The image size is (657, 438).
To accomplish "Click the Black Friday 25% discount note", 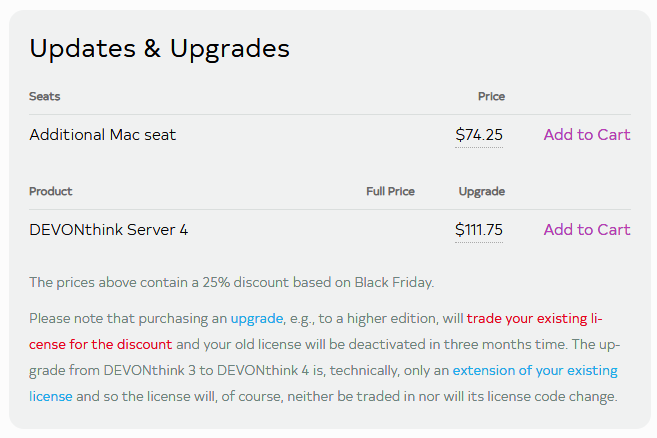I will [232, 283].
